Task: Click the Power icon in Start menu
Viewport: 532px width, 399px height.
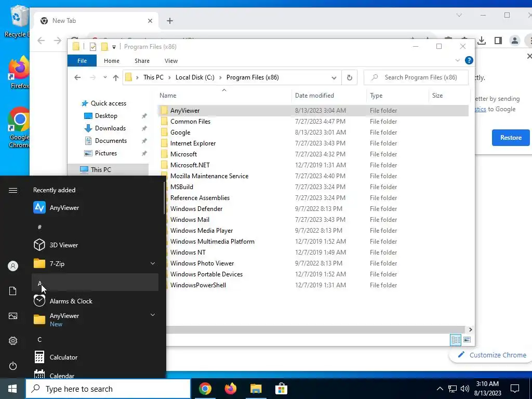Action: [x=13, y=366]
